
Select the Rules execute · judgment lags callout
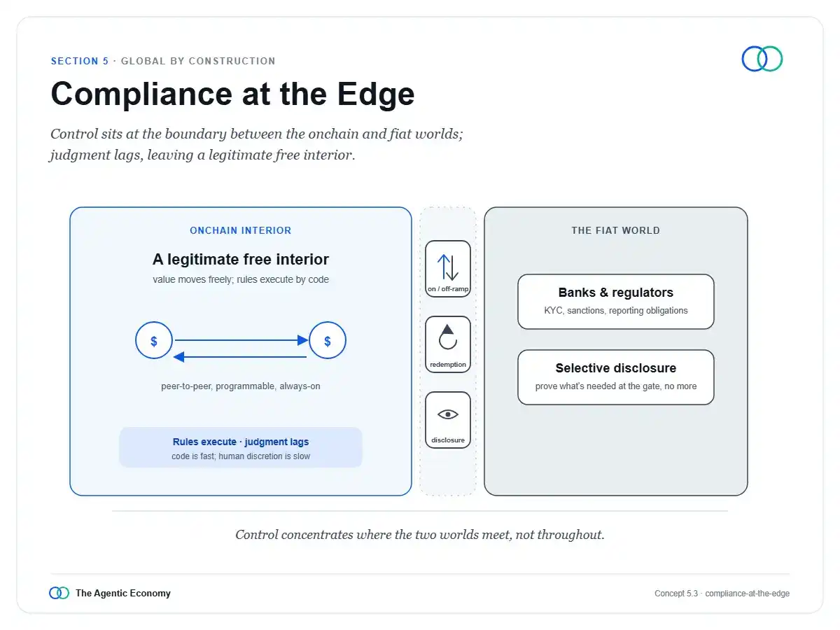pyautogui.click(x=241, y=447)
